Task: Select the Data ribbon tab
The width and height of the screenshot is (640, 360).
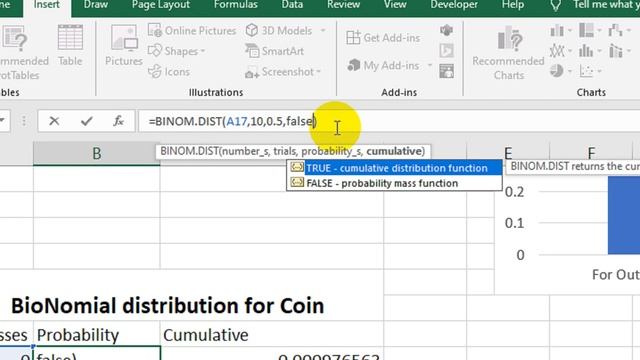Action: click(292, 5)
